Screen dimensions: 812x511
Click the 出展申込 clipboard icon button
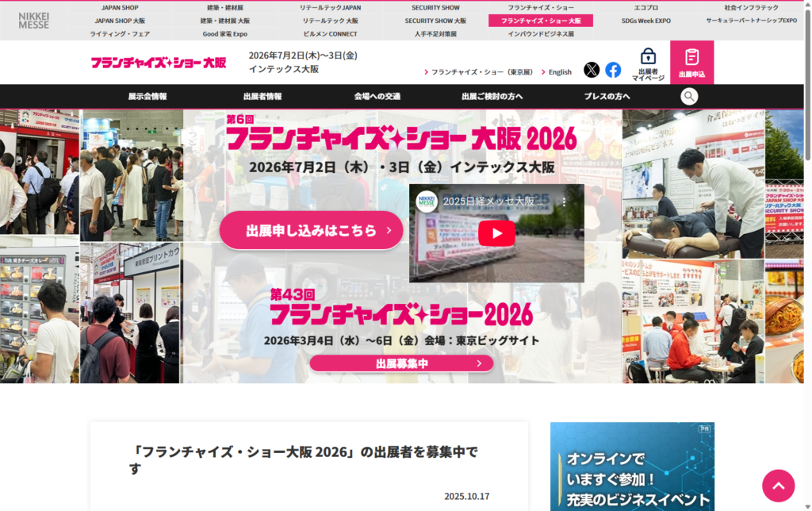pyautogui.click(x=691, y=63)
